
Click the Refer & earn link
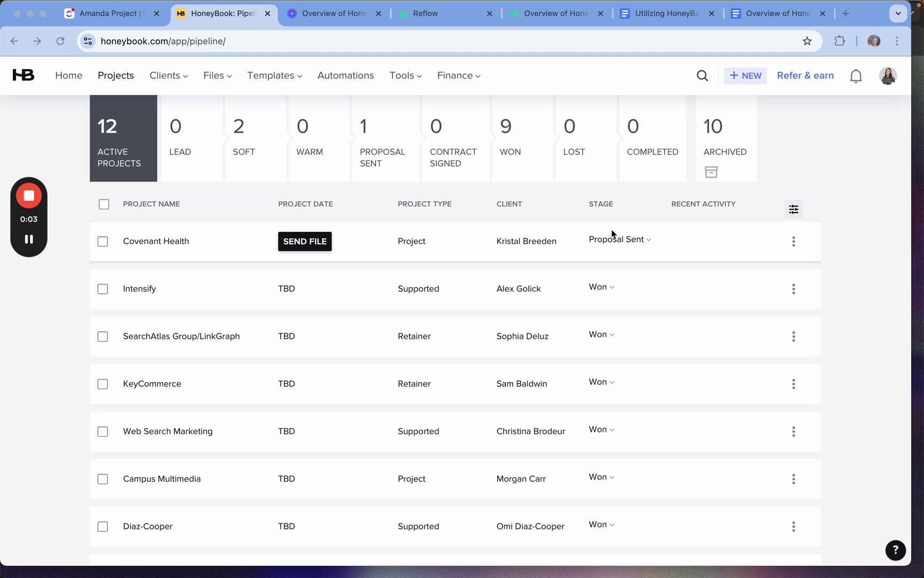[805, 75]
